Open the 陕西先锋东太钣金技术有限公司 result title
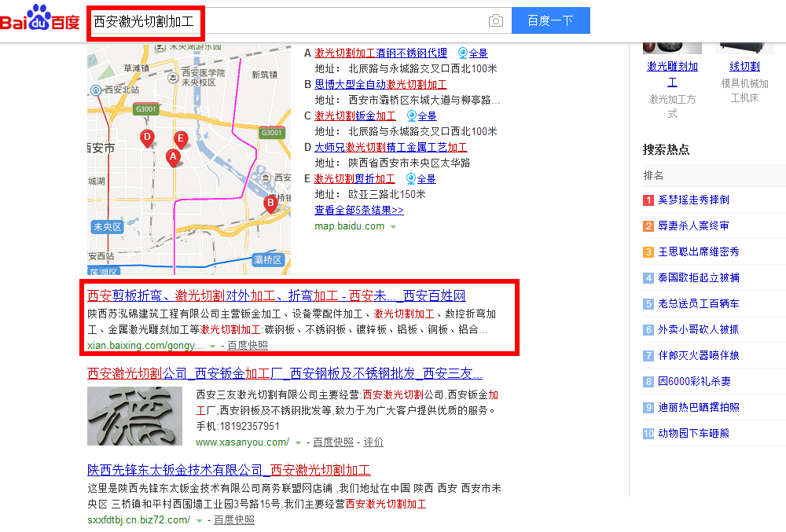 coord(229,471)
